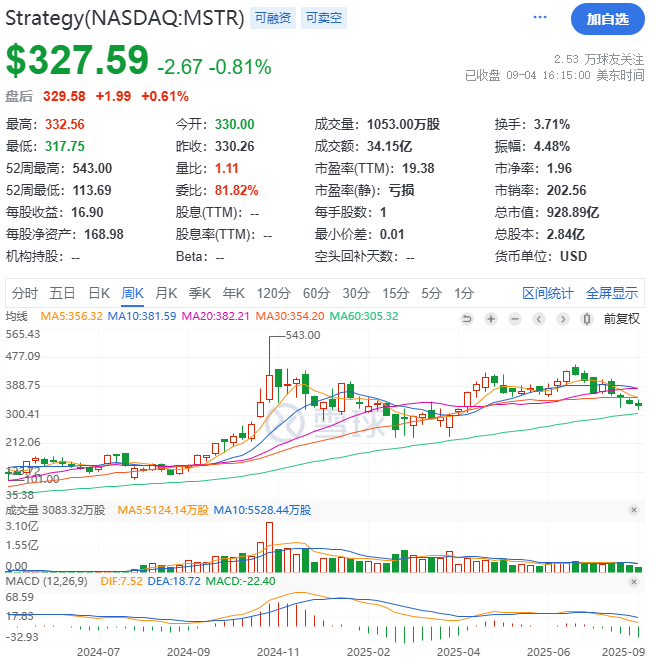
Task: Close the MACD indicator panel
Action: pos(634,582)
